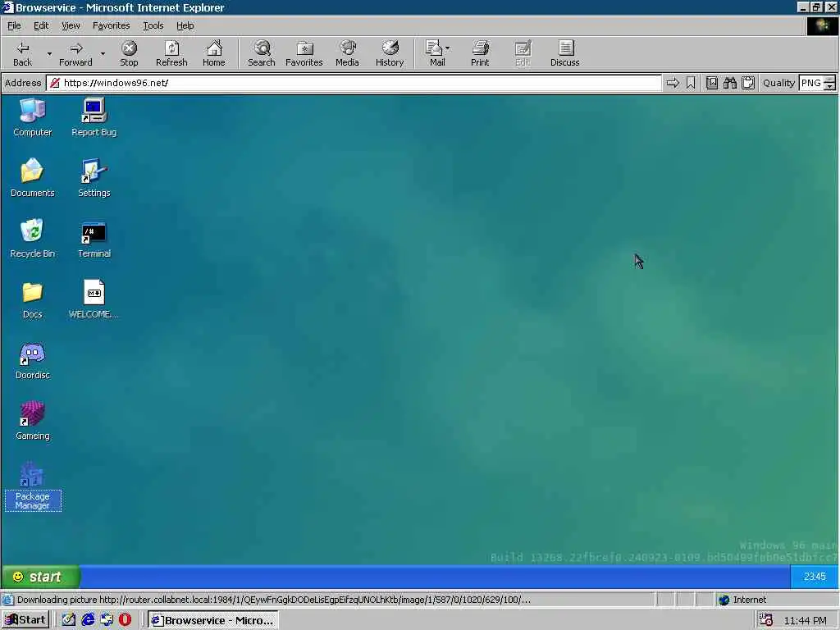Viewport: 840px width, 630px height.
Task: Click the green Windows 96 start button
Action: tap(41, 577)
